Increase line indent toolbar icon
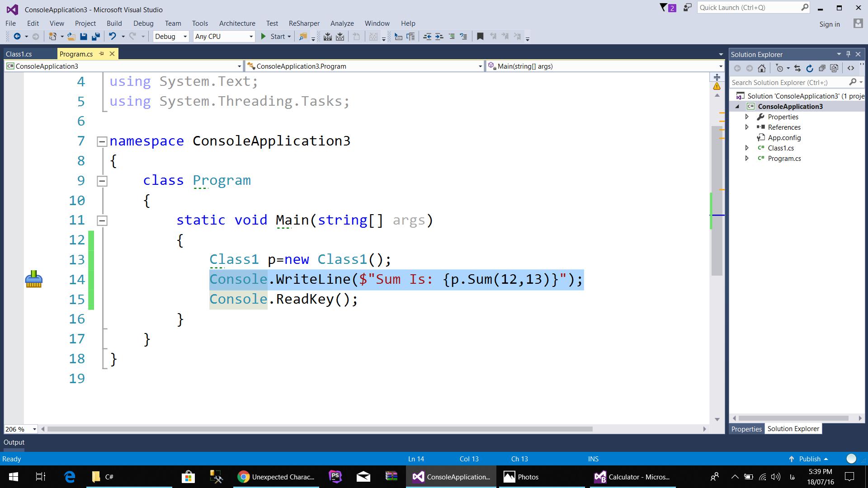The height and width of the screenshot is (488, 868). pyautogui.click(x=439, y=37)
